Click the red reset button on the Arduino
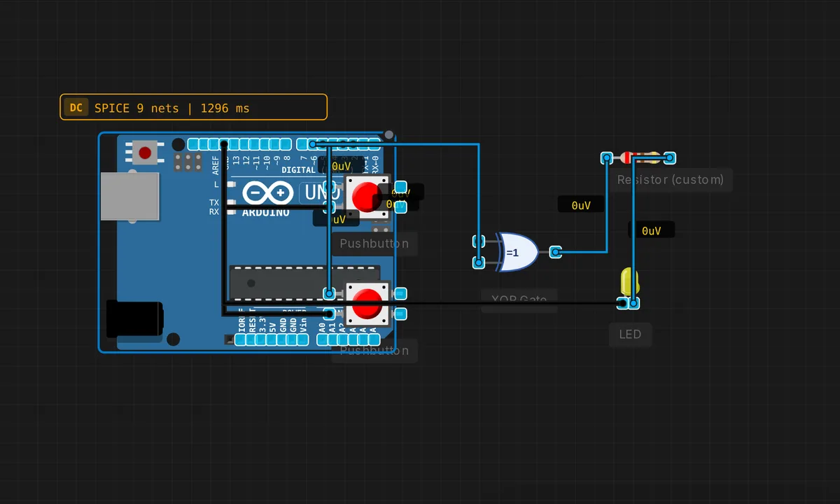 146,152
